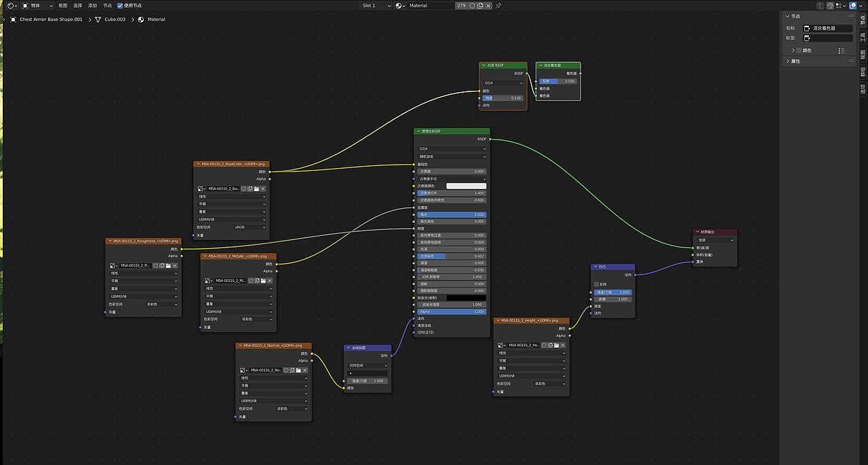Open the overlay sphere icon in header
Screen dimensions: 868x465
click(852, 5)
